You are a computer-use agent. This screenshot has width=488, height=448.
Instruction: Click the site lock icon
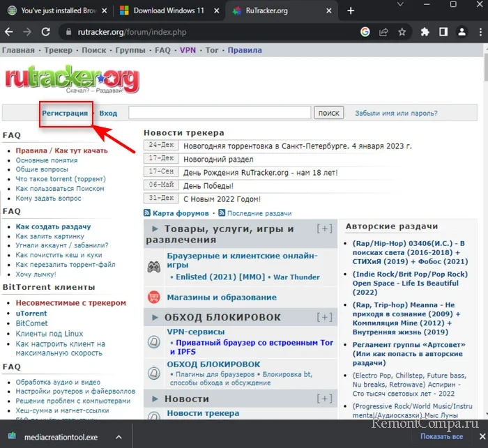coord(69,32)
